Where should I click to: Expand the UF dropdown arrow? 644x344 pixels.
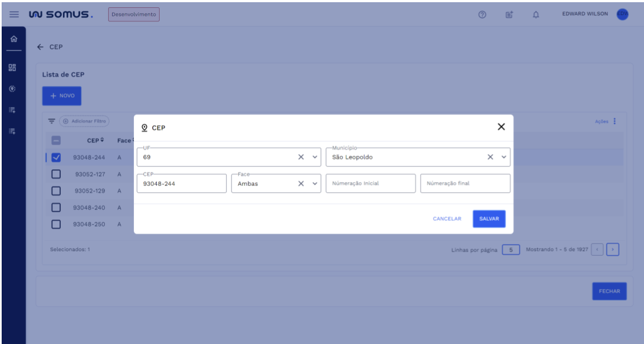tap(313, 157)
